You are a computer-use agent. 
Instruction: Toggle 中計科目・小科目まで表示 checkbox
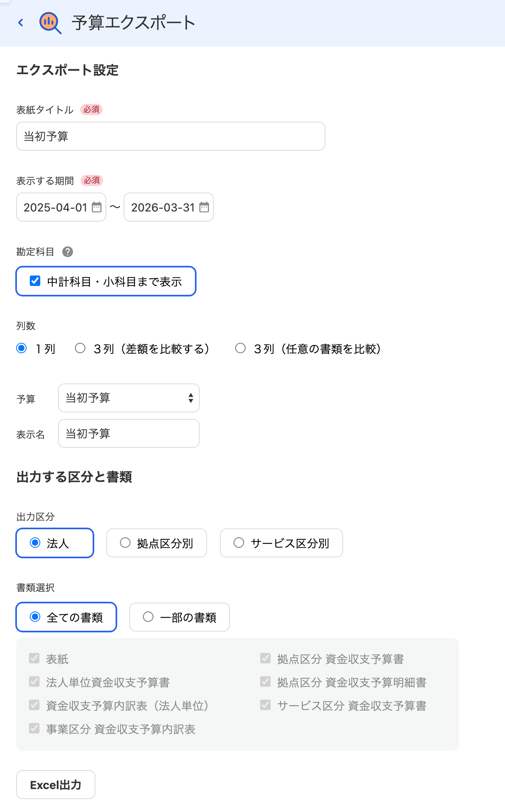click(35, 281)
